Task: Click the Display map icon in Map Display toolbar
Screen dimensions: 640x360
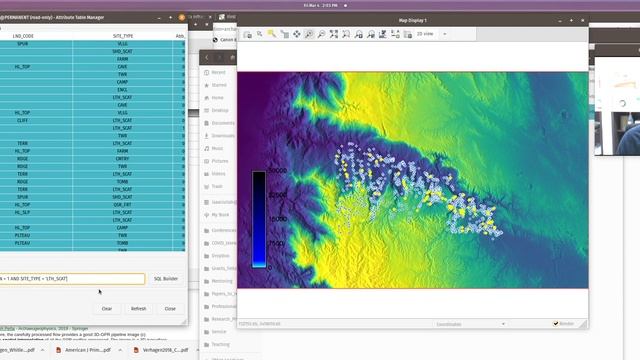Action: pos(247,34)
